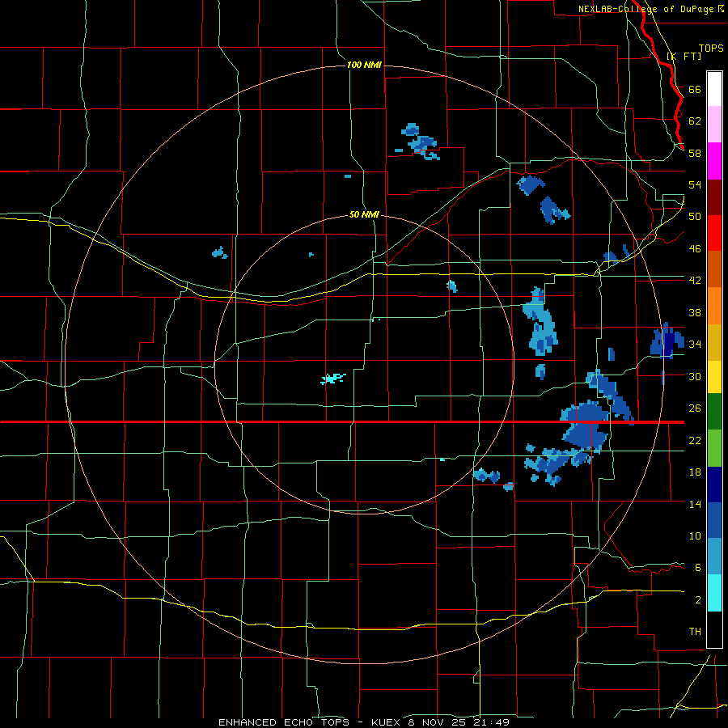Click the '21:49' timestamp in the footer
728x728 pixels.
pyautogui.click(x=492, y=722)
